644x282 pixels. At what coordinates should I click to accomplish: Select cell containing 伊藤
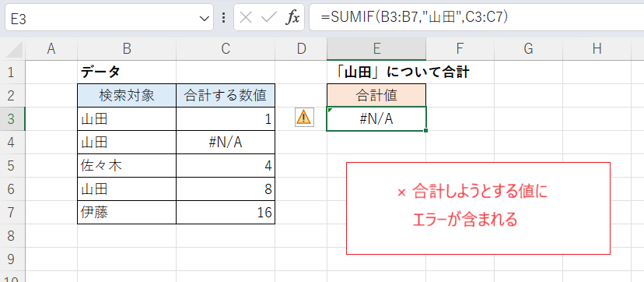pos(127,213)
